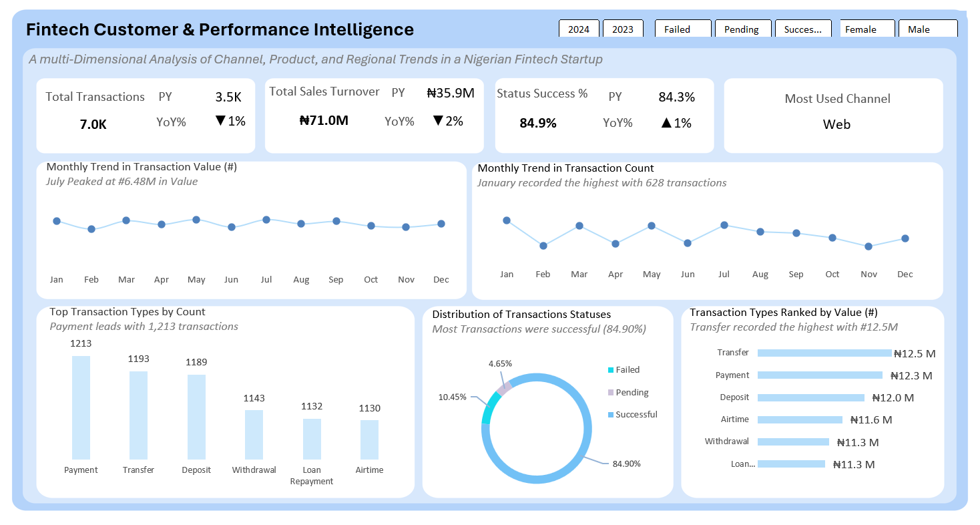
Task: Click the down triangle beside 1% YoY
Action: point(220,121)
